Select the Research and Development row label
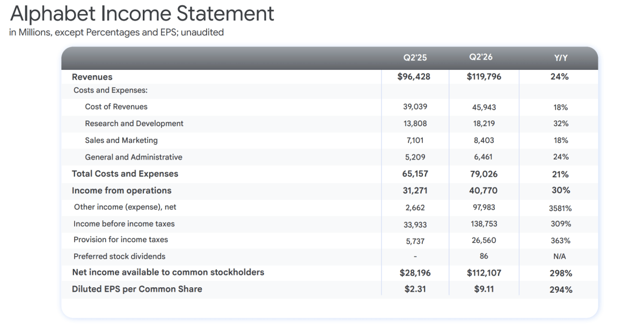Image resolution: width=644 pixels, height=326 pixels. pos(134,124)
